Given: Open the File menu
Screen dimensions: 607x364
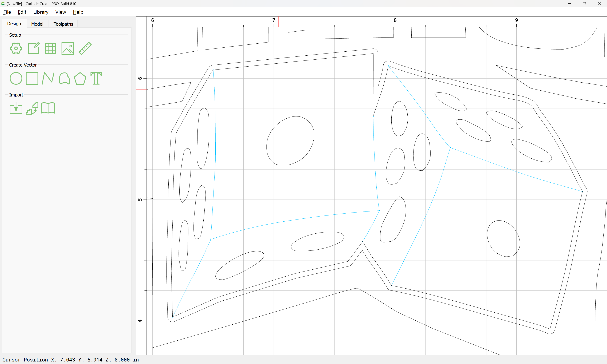Looking at the screenshot, I should click(x=7, y=12).
